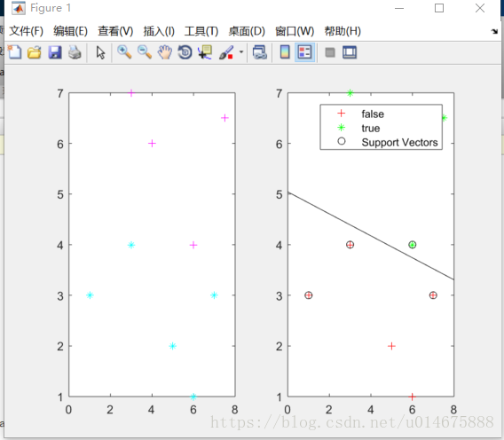Click the Show Plot Tools dock icon
The height and width of the screenshot is (440, 504).
(x=350, y=52)
